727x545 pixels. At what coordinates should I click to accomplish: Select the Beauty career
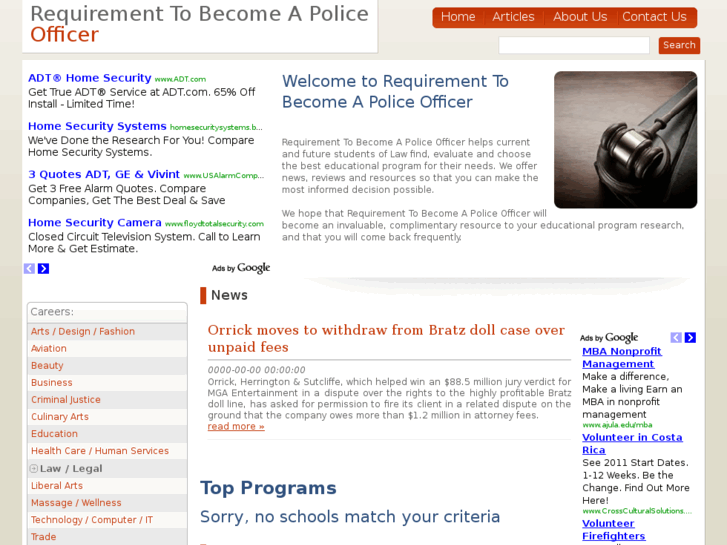(47, 365)
